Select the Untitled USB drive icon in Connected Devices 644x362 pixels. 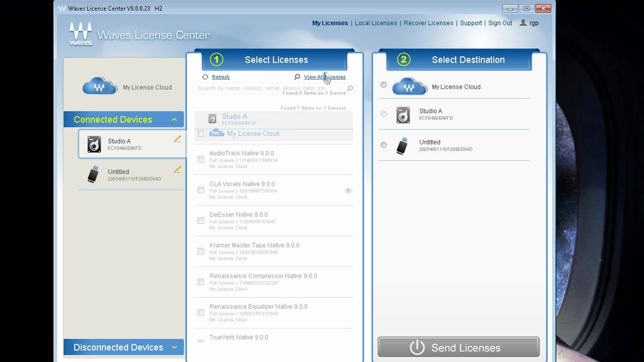coord(93,174)
